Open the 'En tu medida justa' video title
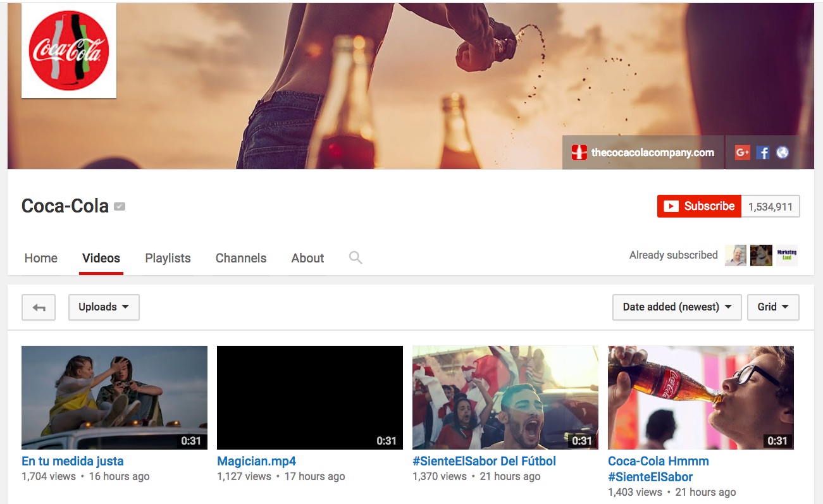The image size is (823, 504). [x=73, y=461]
